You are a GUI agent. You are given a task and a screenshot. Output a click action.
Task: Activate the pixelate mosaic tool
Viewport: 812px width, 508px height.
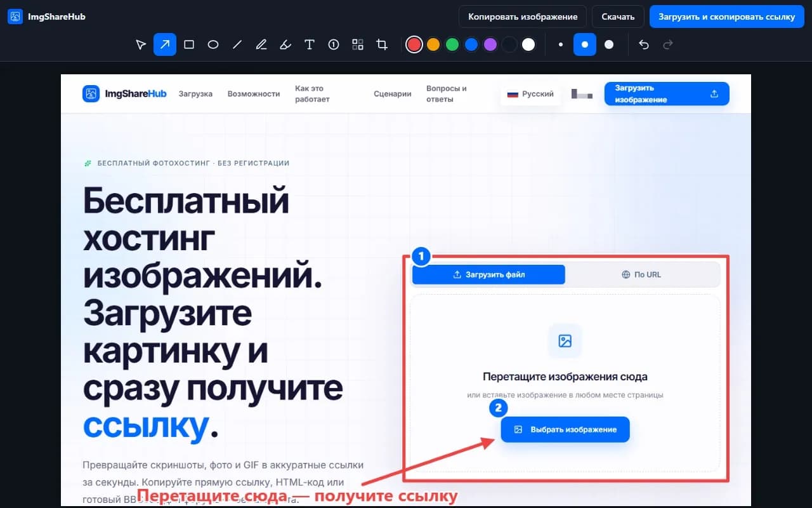click(358, 44)
